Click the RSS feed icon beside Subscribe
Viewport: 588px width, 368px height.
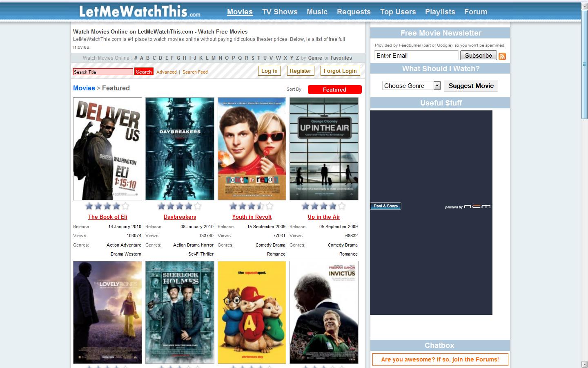click(502, 56)
